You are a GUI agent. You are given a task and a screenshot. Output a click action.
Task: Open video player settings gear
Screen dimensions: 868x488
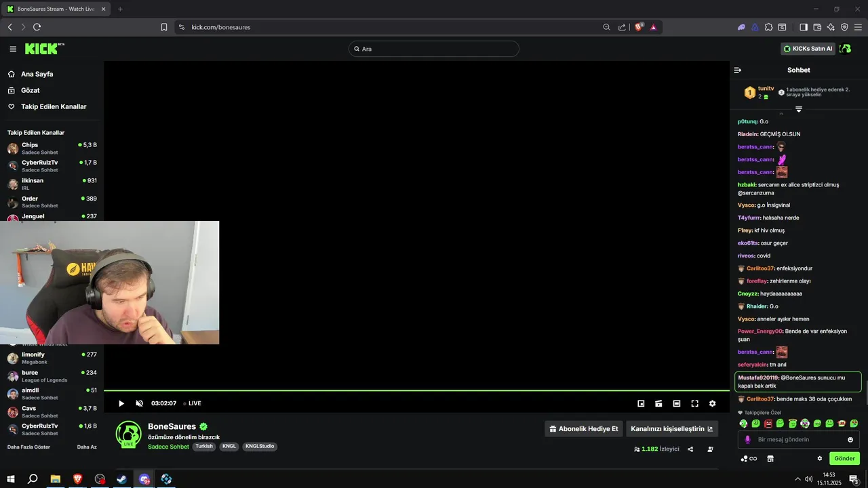712,403
